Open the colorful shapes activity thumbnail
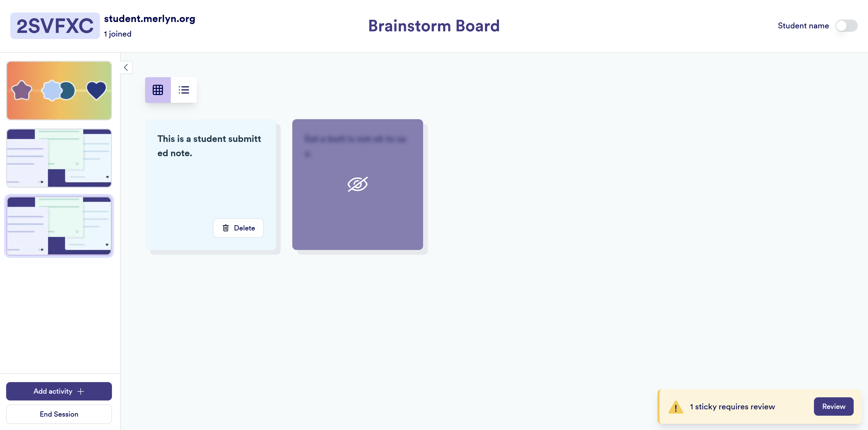The image size is (868, 430). pos(59,90)
